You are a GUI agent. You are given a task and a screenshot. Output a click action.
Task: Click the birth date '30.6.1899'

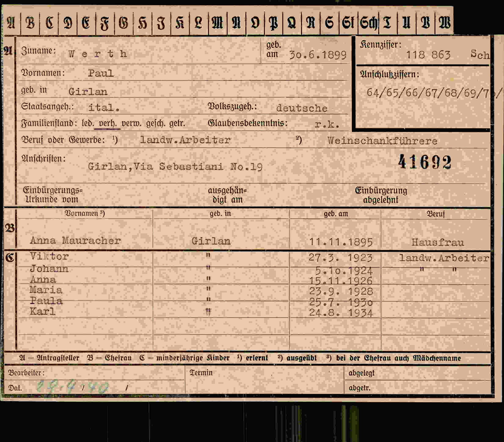coord(318,55)
